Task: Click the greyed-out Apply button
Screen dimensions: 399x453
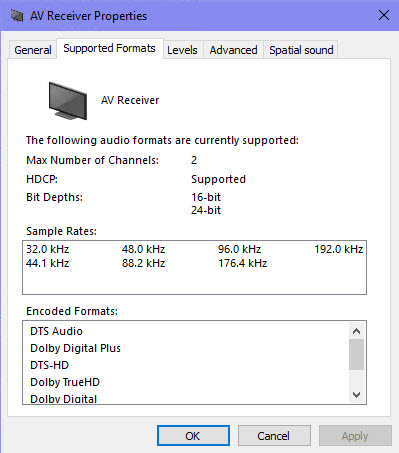Action: click(355, 436)
